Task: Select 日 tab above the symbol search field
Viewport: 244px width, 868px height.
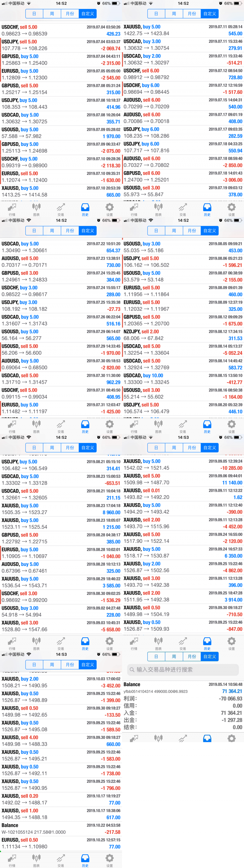Action: tap(156, 656)
